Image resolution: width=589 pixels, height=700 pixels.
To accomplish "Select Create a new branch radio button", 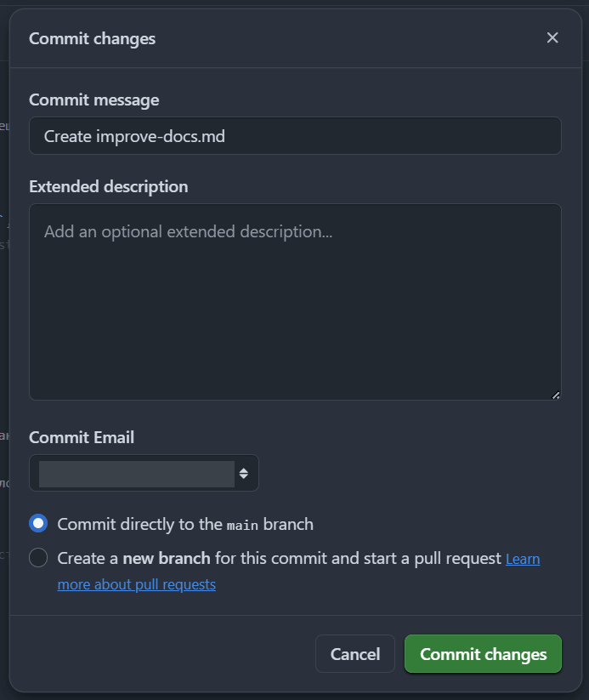I will [38, 558].
